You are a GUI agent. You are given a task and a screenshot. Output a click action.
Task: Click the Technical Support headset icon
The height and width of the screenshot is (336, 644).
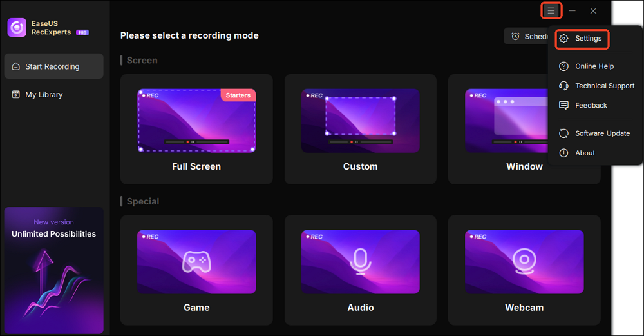(564, 86)
